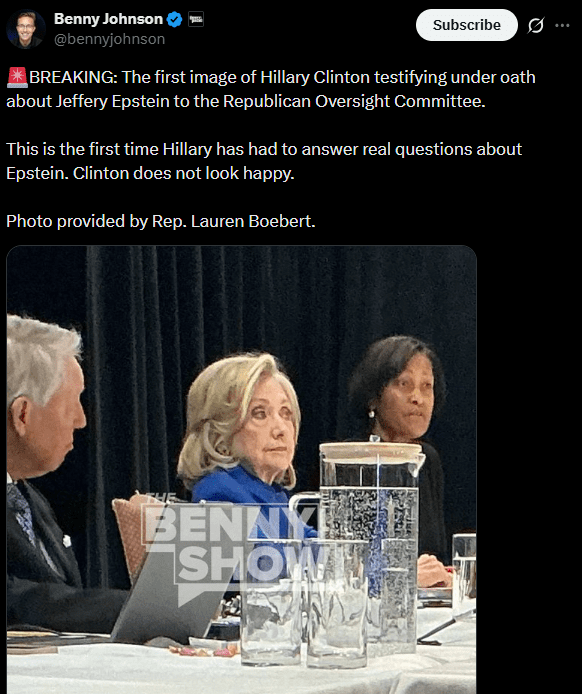
Task: Open the Grok slashed-circle icon
Action: pos(536,25)
